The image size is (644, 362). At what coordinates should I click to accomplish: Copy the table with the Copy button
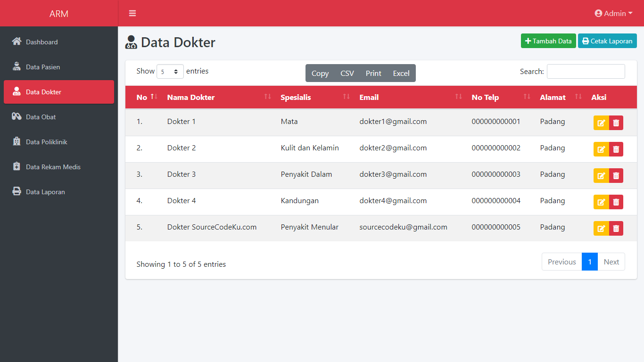point(320,73)
